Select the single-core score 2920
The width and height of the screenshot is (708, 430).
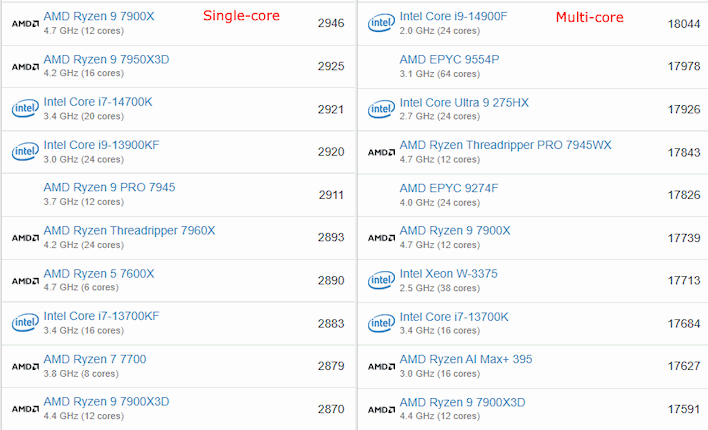point(331,152)
